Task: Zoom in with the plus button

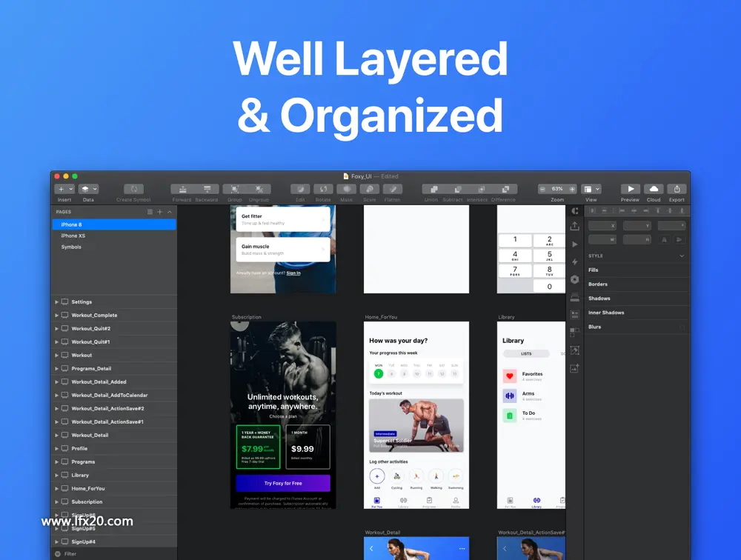Action: tap(572, 189)
